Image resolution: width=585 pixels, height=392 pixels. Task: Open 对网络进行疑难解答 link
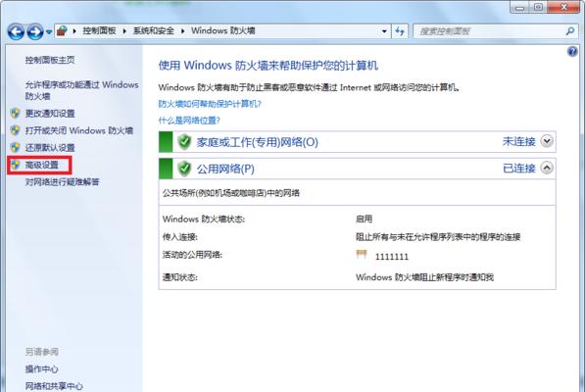click(x=63, y=182)
